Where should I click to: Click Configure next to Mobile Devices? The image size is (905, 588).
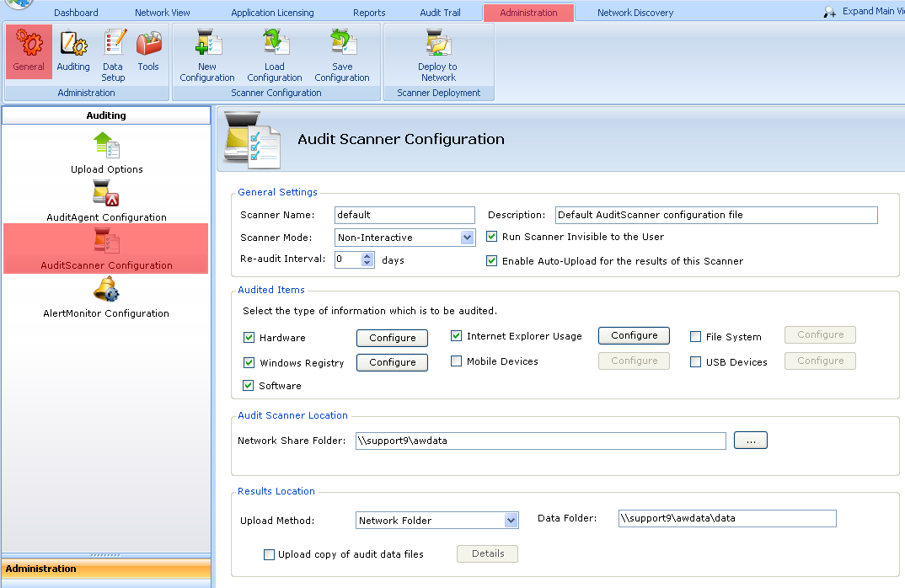click(x=635, y=361)
